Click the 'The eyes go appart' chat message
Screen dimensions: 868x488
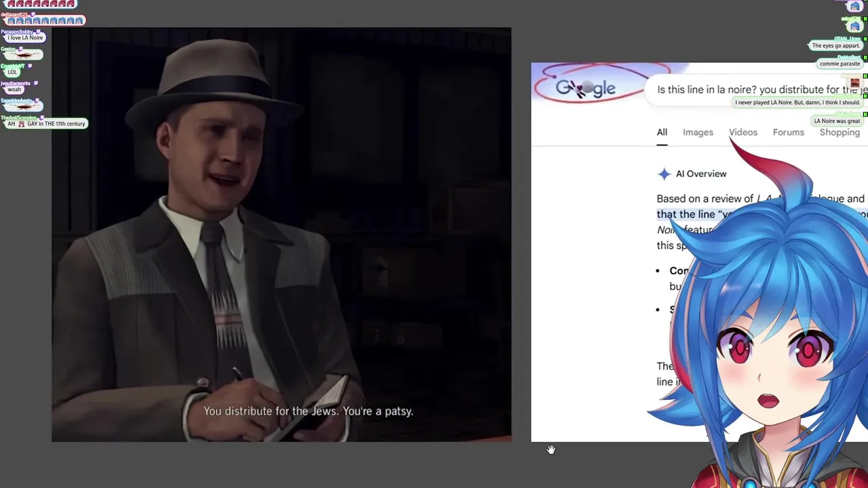click(x=835, y=45)
